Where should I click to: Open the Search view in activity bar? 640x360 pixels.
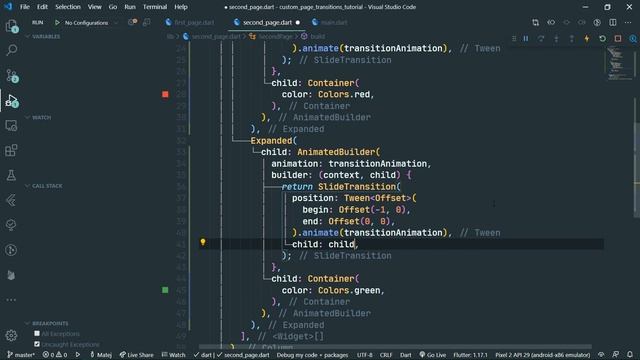11,50
